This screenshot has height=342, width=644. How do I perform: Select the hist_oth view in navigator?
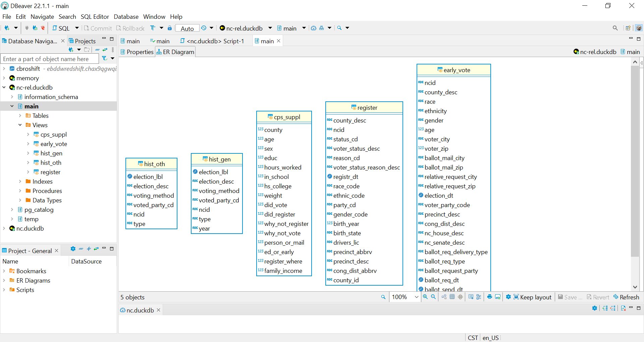click(x=51, y=162)
